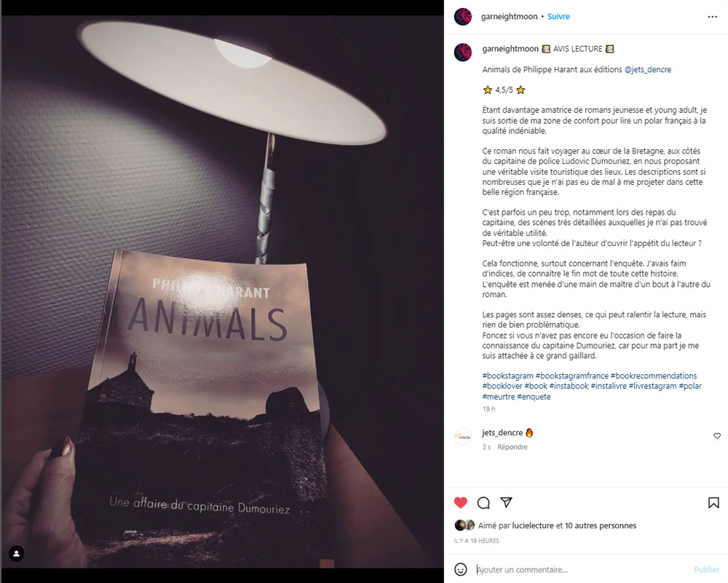Screen dimensions: 728x583
Task: Open more options three-dot menu
Action: [x=712, y=17]
